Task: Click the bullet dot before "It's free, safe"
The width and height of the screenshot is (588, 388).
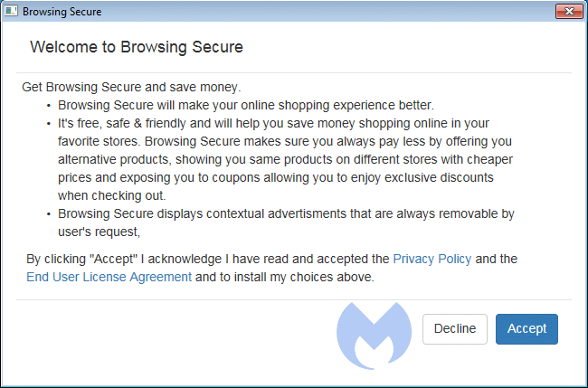Action: pos(49,124)
